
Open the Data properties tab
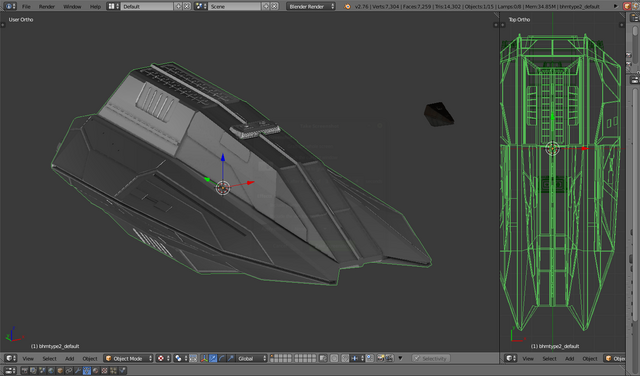click(x=87, y=371)
